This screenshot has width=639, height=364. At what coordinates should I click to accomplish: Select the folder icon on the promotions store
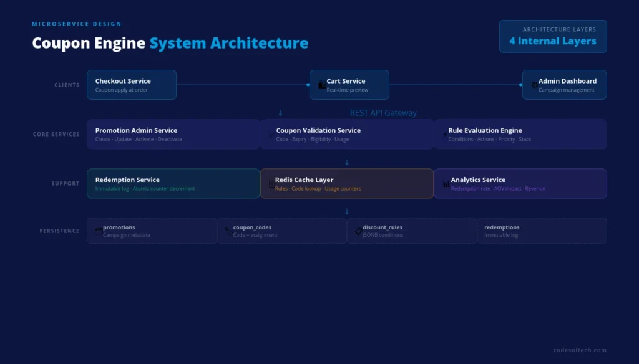[x=99, y=231]
